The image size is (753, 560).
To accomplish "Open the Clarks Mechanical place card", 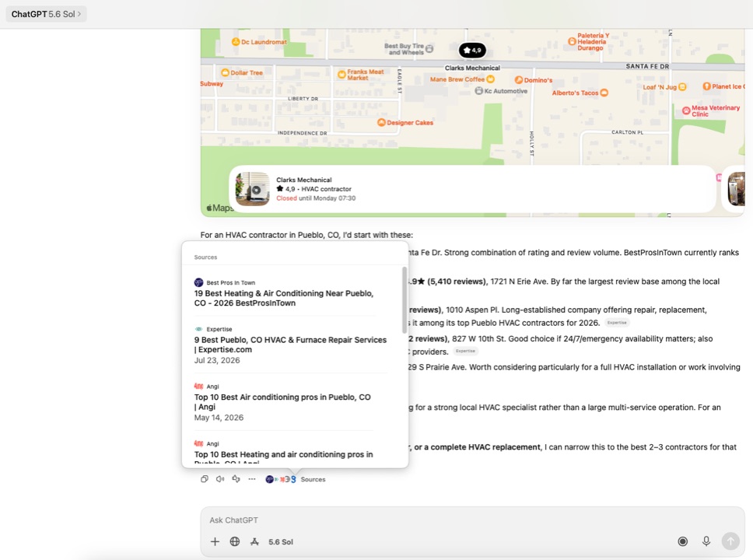I will [x=472, y=189].
